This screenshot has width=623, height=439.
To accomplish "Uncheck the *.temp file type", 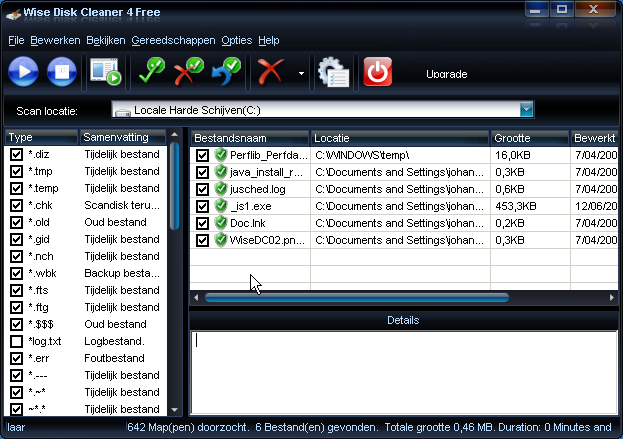I will (16, 188).
